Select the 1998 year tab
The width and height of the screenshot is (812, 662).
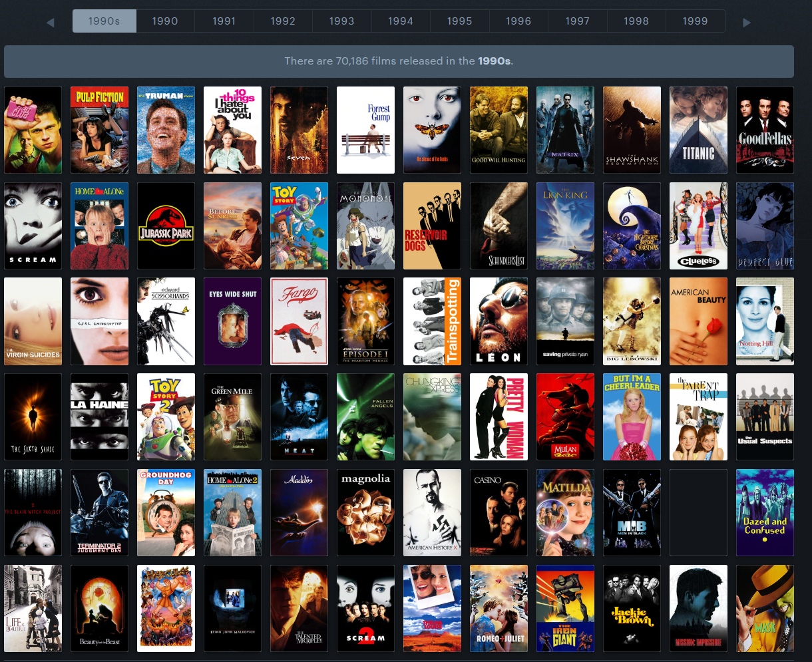pos(636,21)
